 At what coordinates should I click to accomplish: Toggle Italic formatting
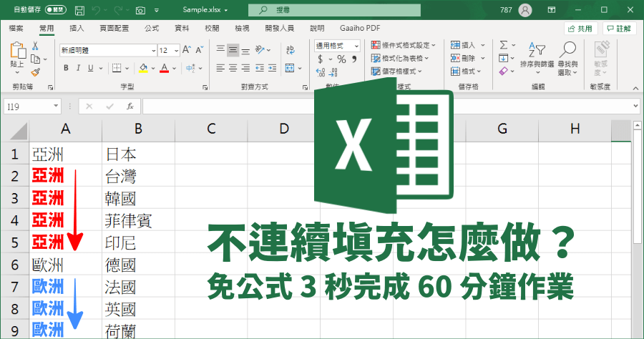point(78,68)
